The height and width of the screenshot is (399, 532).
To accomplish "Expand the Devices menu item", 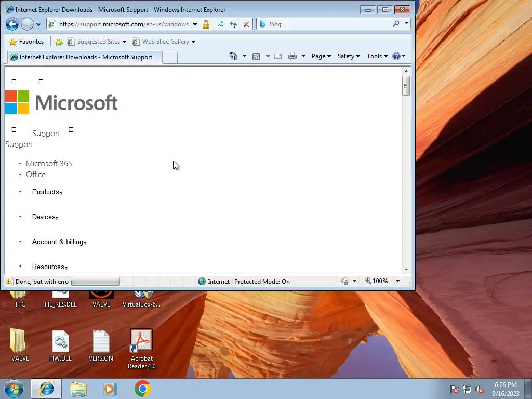I will click(45, 217).
